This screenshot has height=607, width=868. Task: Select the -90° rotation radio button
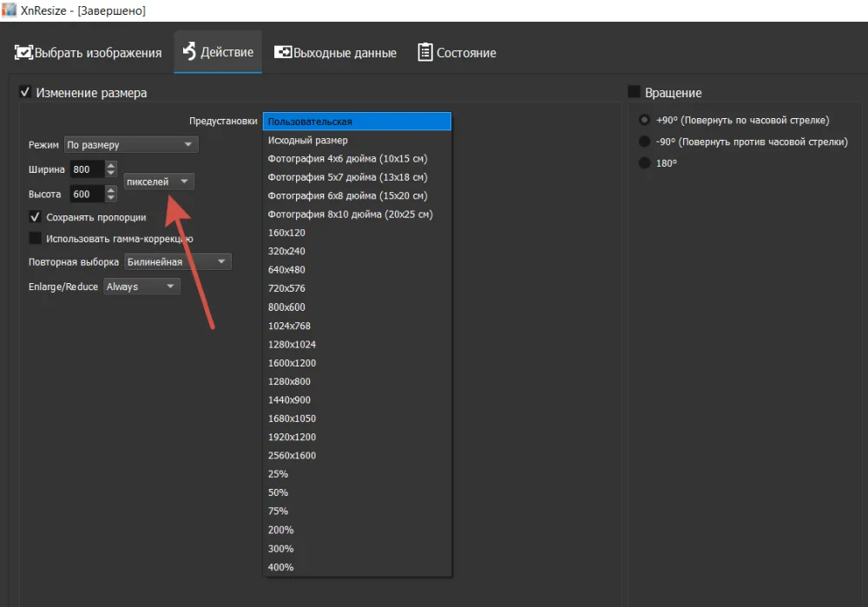coord(644,142)
